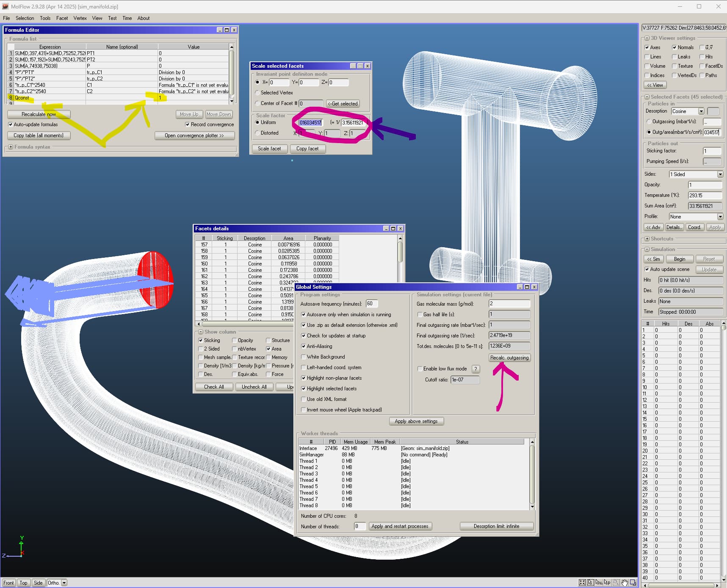Click the Qconst formula row
The image size is (727, 588).
pos(119,98)
